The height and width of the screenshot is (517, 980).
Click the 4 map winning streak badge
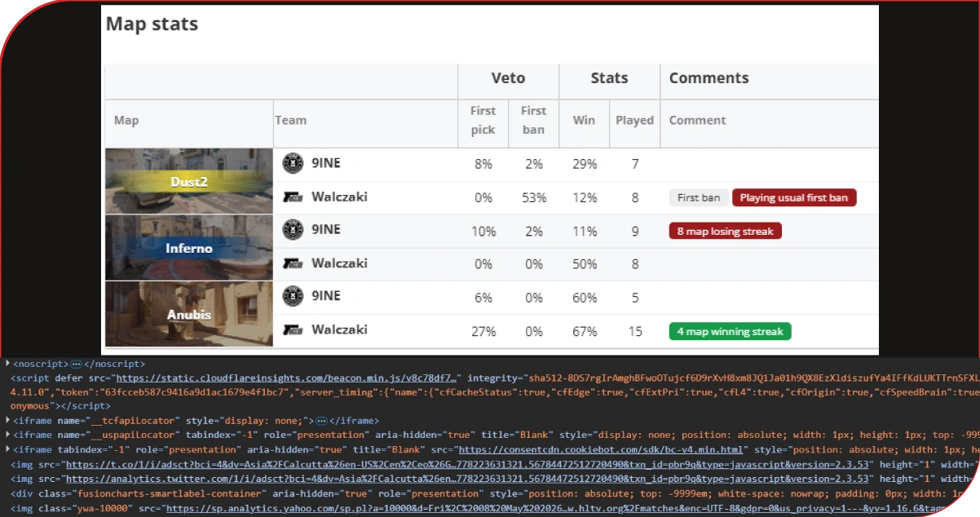coord(730,332)
